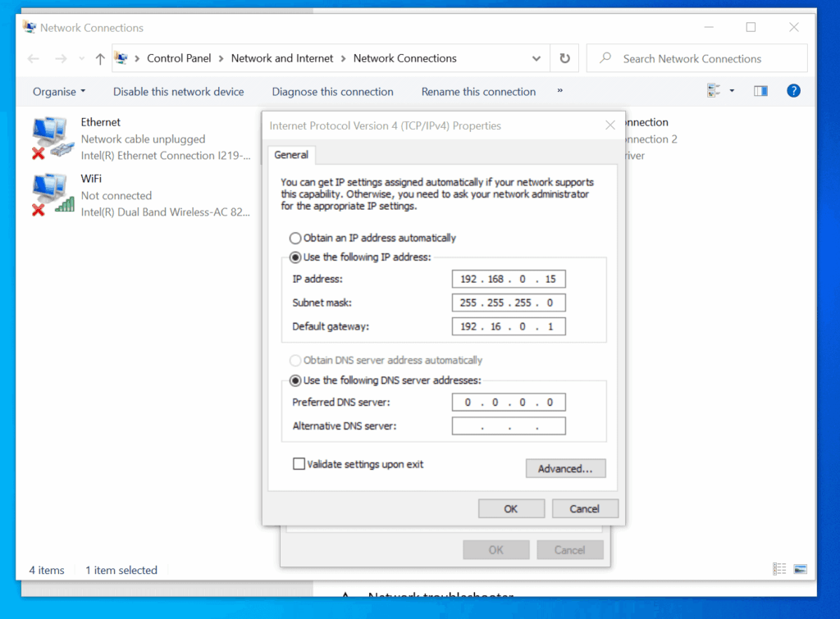This screenshot has height=619, width=840.
Task: Click Network and Internet breadcrumb
Action: click(x=282, y=58)
